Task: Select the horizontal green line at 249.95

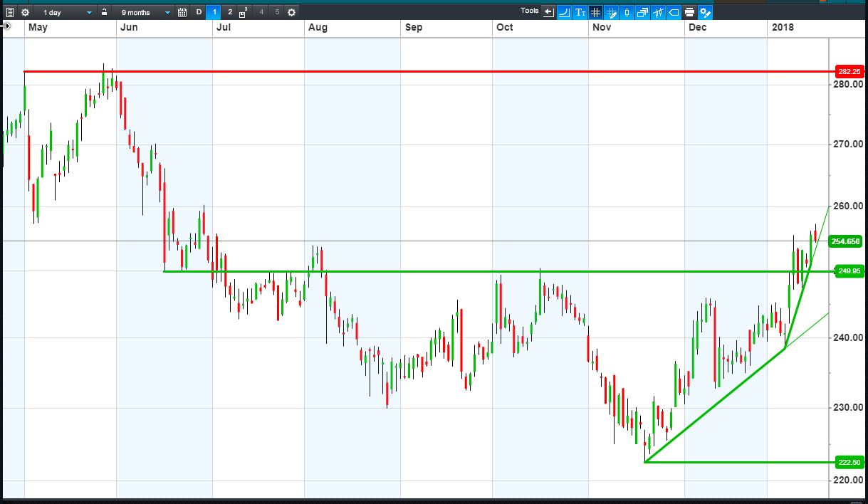Action: coord(498,271)
